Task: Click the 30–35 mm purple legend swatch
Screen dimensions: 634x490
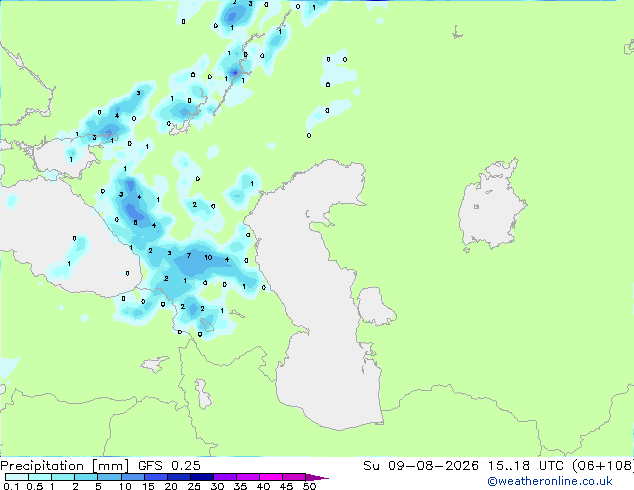Action: pyautogui.click(x=224, y=477)
